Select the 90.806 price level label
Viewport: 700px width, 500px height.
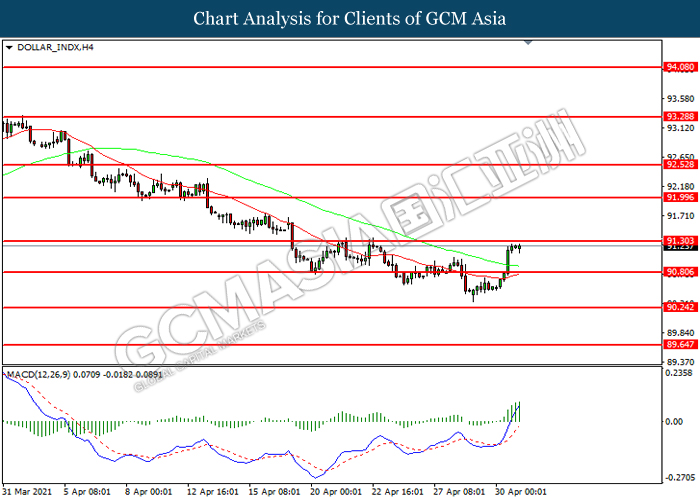tap(680, 271)
